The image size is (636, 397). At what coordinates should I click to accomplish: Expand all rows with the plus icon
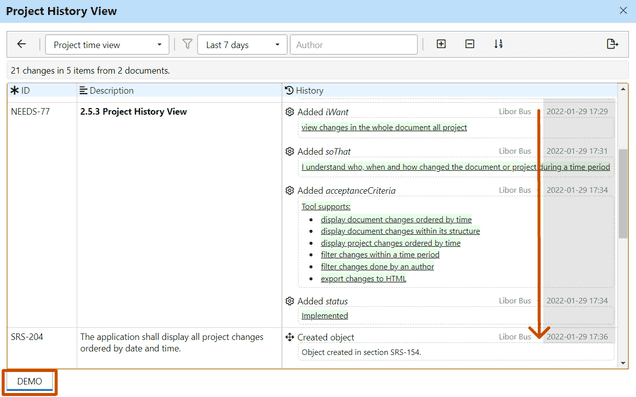(441, 44)
